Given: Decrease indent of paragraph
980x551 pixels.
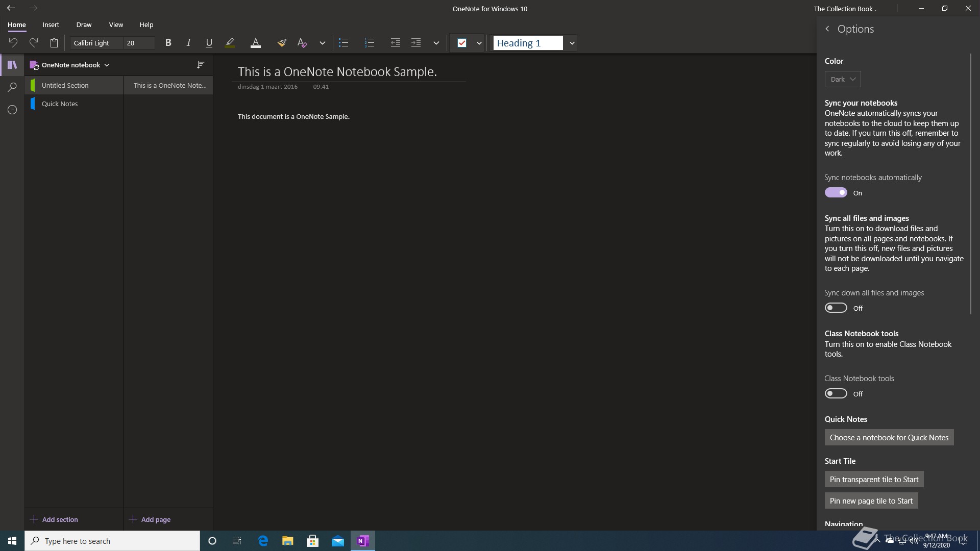Looking at the screenshot, I should [x=395, y=43].
